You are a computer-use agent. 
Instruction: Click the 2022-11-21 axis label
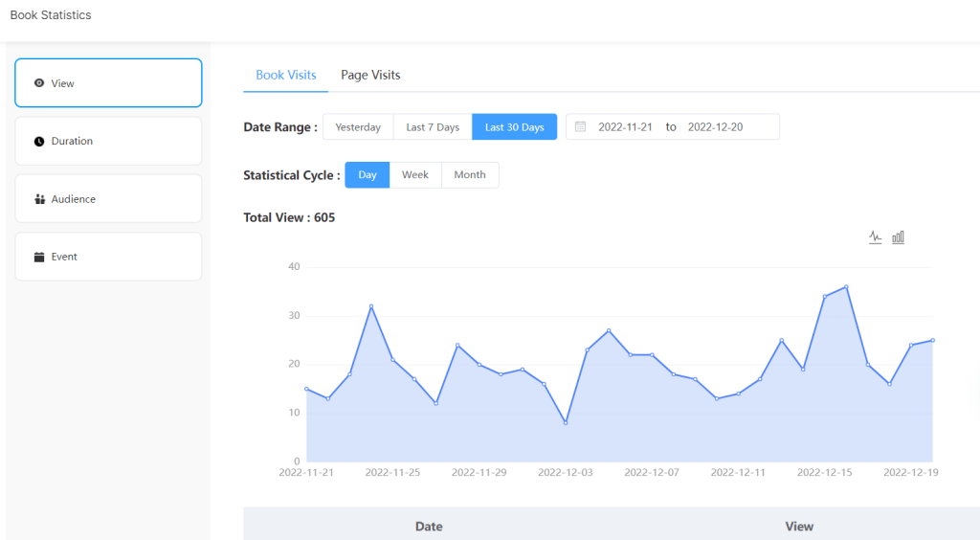point(306,473)
